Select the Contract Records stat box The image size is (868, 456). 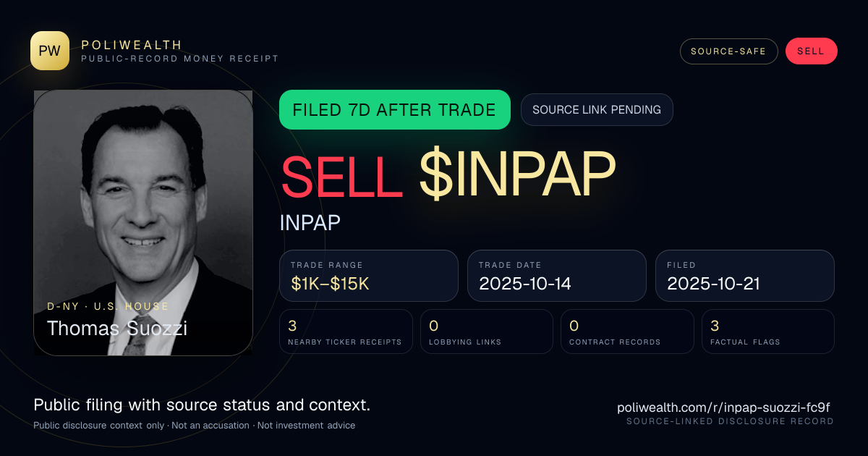[627, 332]
